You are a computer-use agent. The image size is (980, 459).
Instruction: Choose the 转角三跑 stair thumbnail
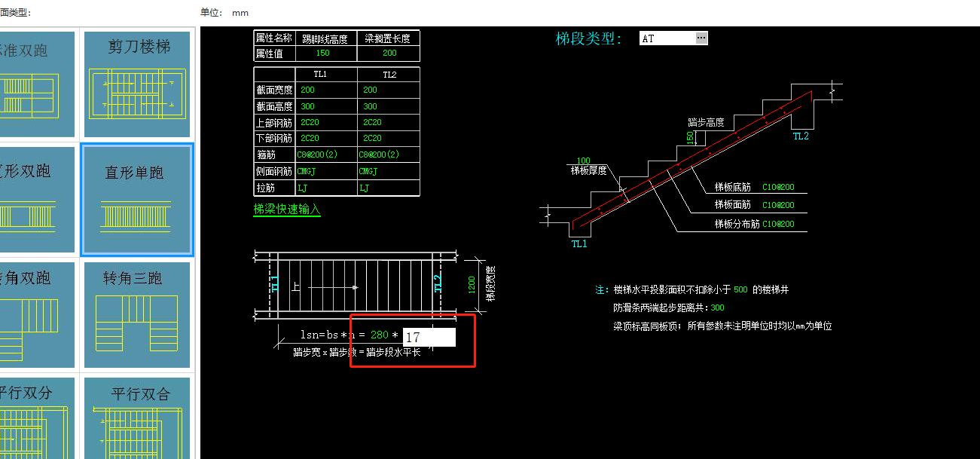coord(137,314)
